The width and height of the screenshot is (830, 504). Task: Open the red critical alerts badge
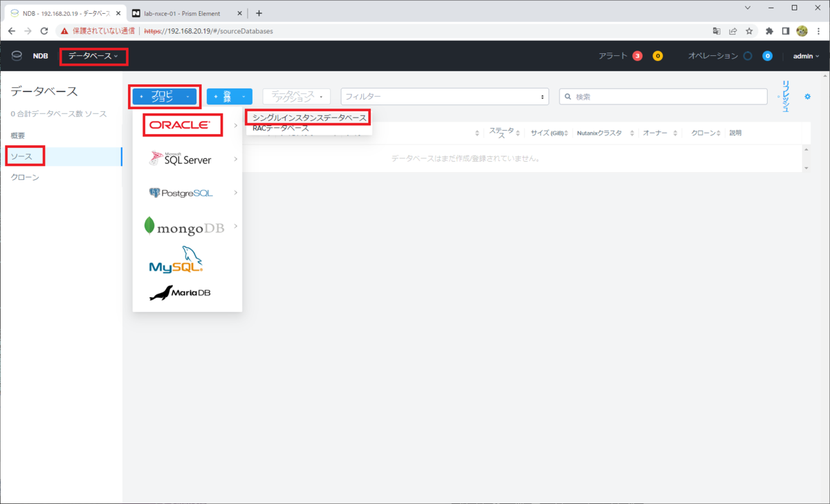point(637,56)
